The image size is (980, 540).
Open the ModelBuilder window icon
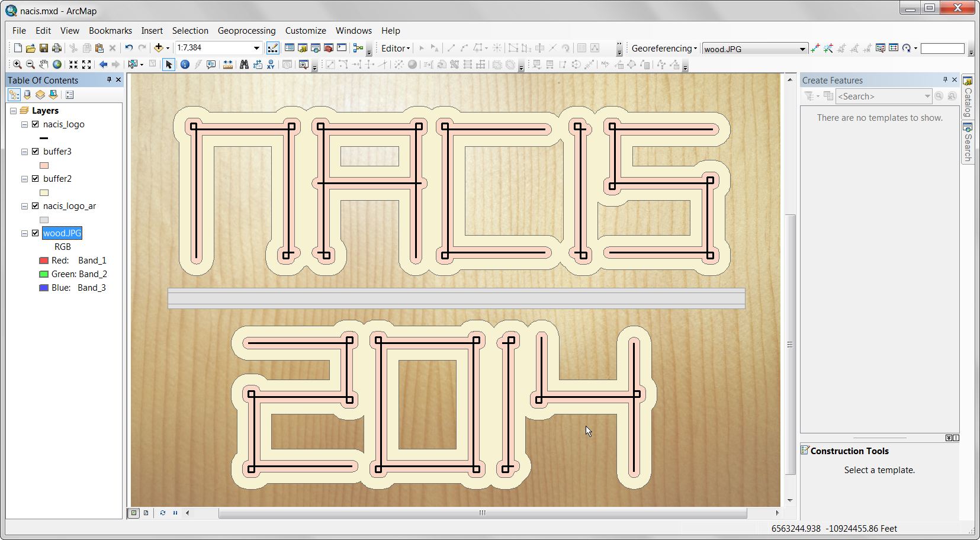[x=358, y=48]
